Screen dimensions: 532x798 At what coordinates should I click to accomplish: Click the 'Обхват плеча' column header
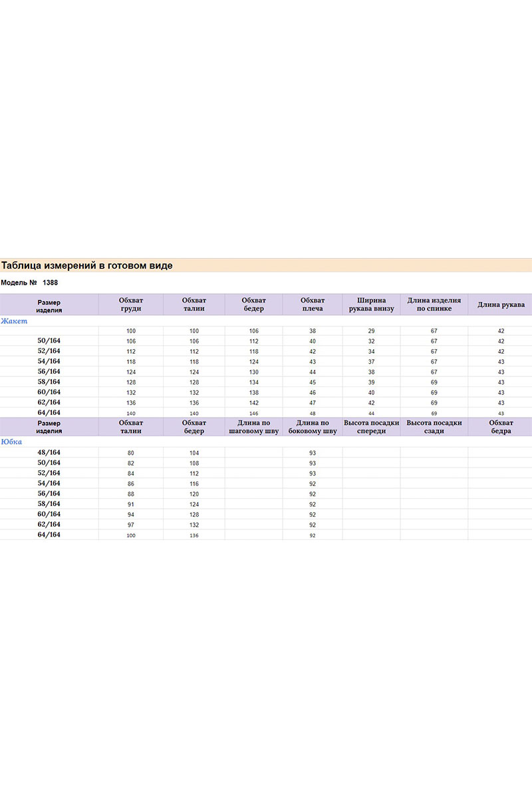tap(312, 305)
